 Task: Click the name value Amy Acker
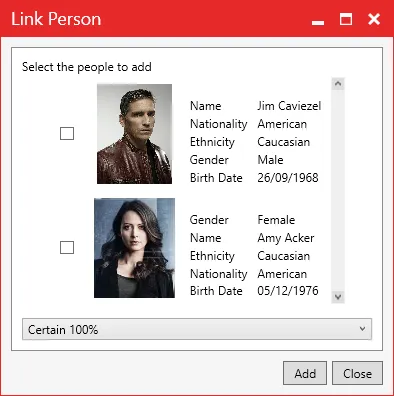286,238
